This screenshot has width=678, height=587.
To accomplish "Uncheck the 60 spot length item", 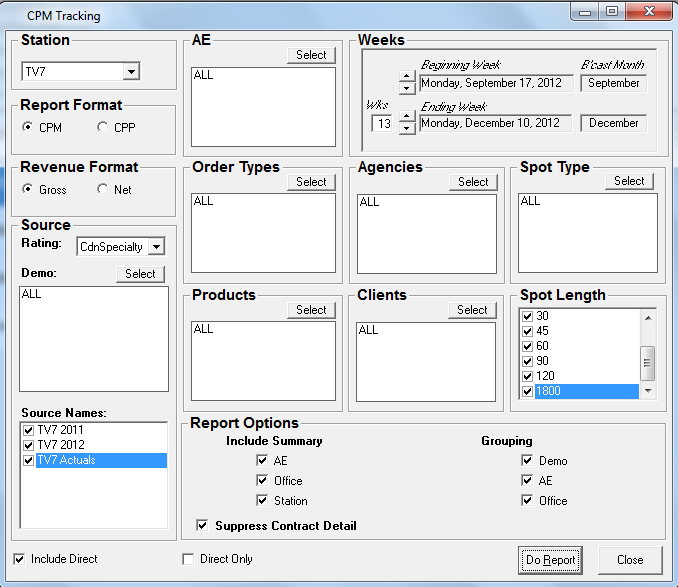I will pos(528,346).
